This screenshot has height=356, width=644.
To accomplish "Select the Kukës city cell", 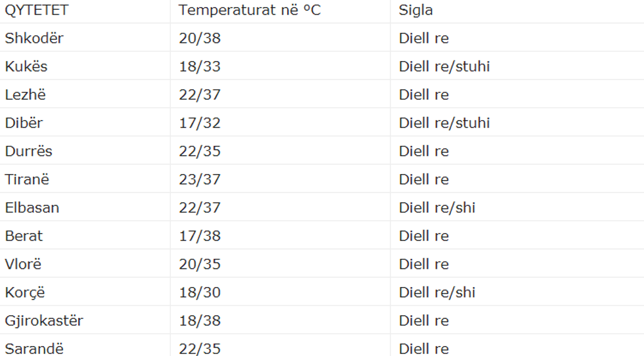I will tap(26, 66).
